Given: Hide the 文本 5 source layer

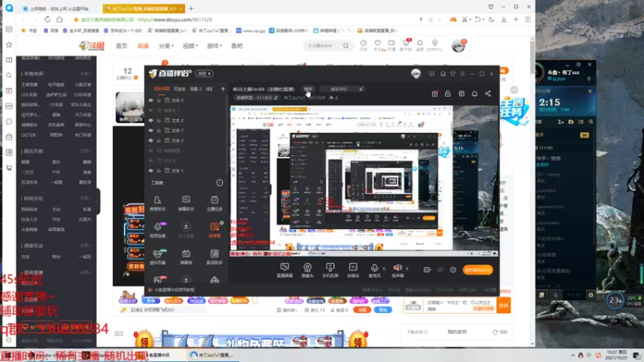Looking at the screenshot, I should click(x=151, y=100).
